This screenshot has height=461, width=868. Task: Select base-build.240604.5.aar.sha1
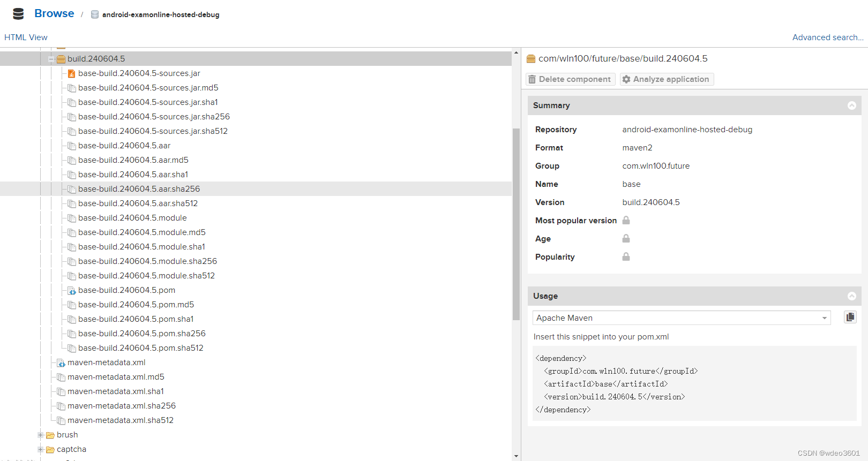tap(133, 175)
